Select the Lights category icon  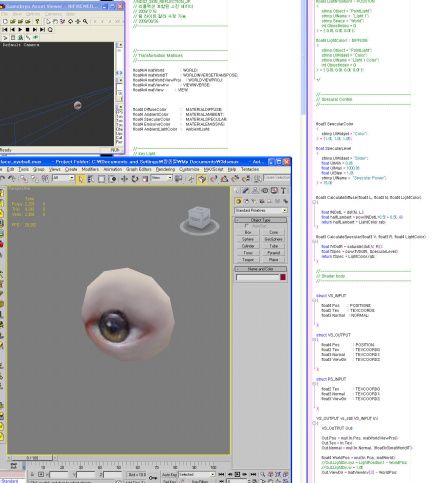coord(254,201)
